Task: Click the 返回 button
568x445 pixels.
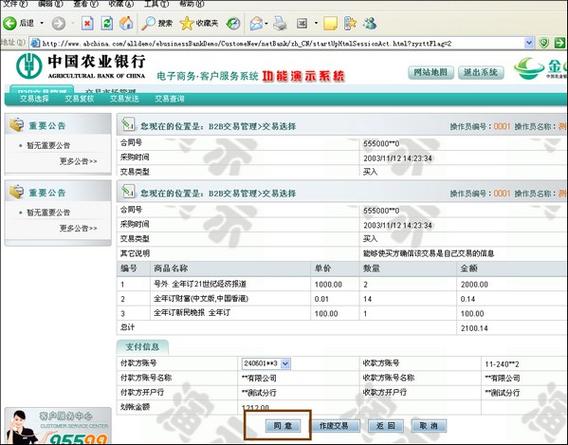Action: point(386,426)
